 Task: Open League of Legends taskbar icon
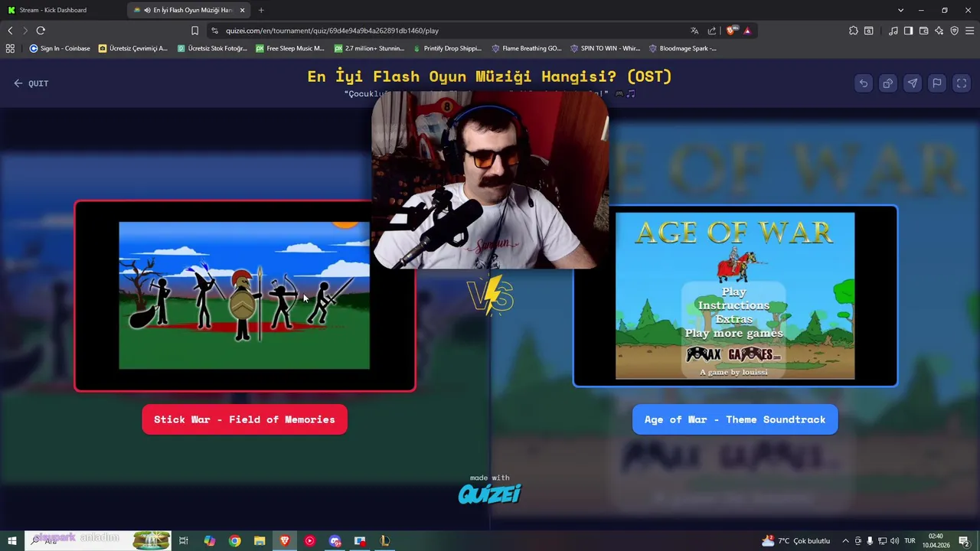[385, 541]
